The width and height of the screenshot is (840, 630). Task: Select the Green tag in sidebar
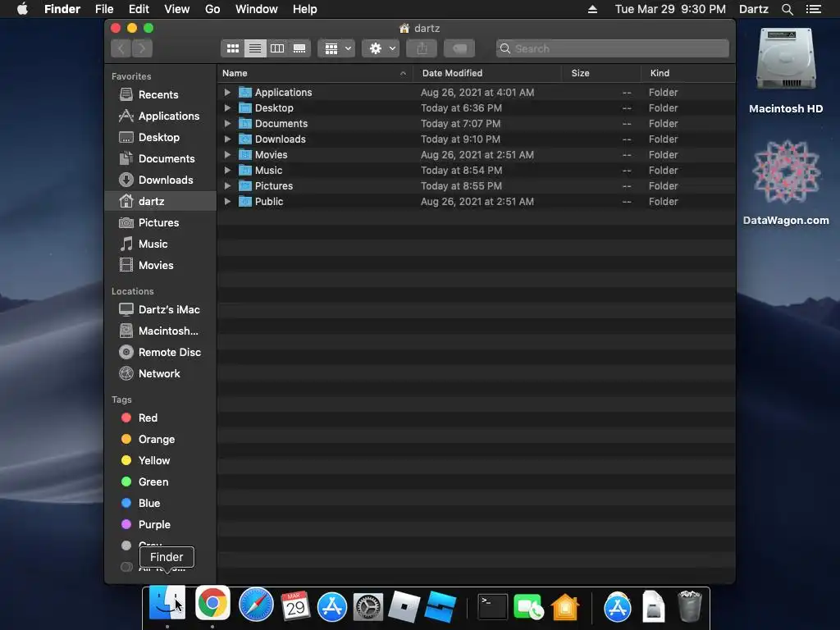pyautogui.click(x=160, y=482)
